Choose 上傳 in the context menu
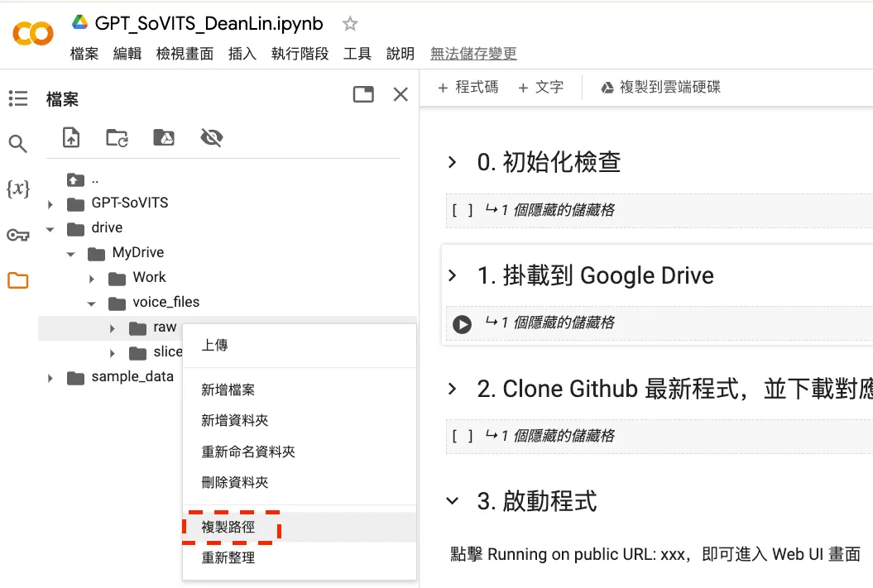 [x=300, y=346]
